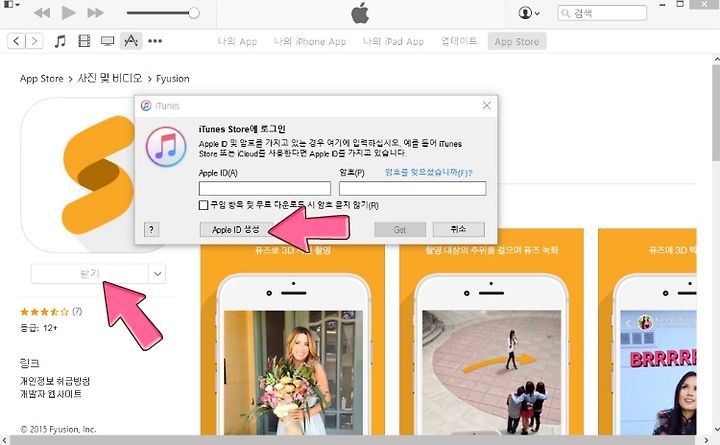Select the Apps library icon
Viewport: 720px width, 445px height.
pos(131,41)
